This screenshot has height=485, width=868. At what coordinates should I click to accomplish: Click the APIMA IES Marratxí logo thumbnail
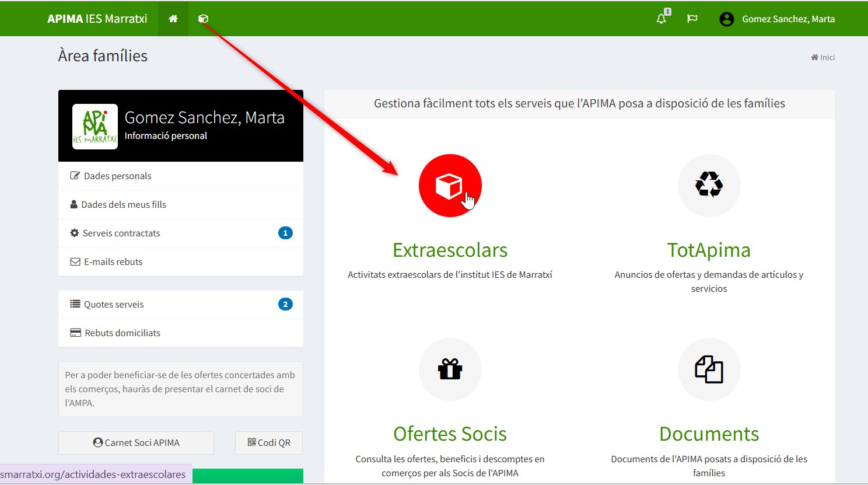95,127
